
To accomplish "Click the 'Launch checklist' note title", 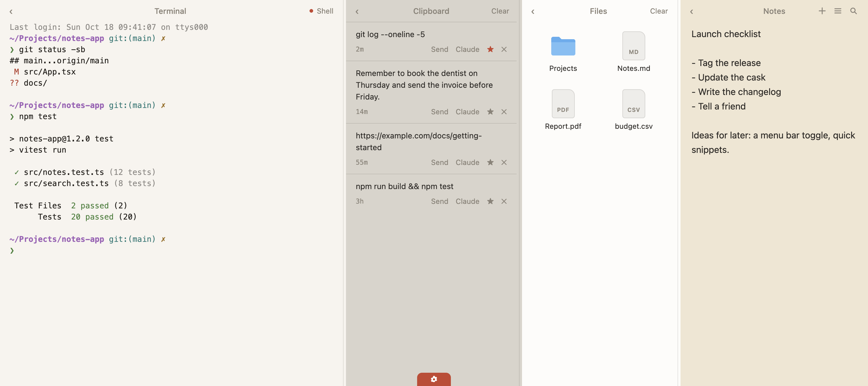I will (726, 34).
